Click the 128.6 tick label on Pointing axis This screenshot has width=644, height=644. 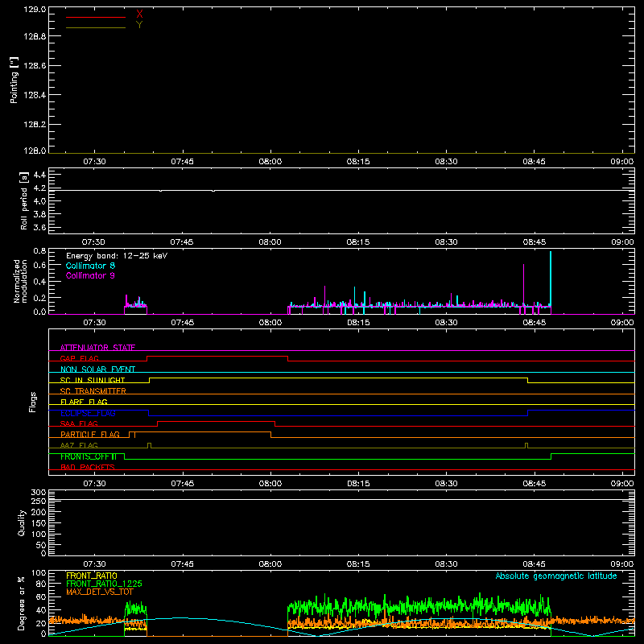click(x=35, y=66)
